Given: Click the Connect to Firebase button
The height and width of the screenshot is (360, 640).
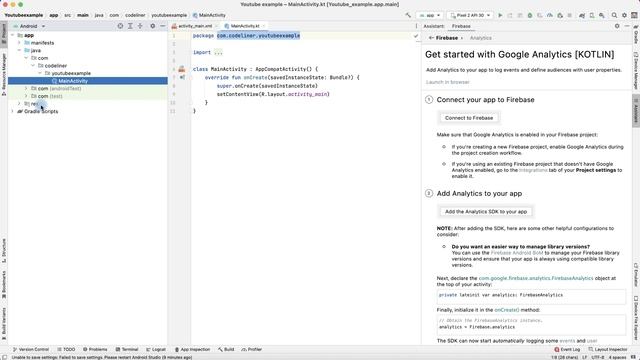Looking at the screenshot, I should click(x=469, y=118).
